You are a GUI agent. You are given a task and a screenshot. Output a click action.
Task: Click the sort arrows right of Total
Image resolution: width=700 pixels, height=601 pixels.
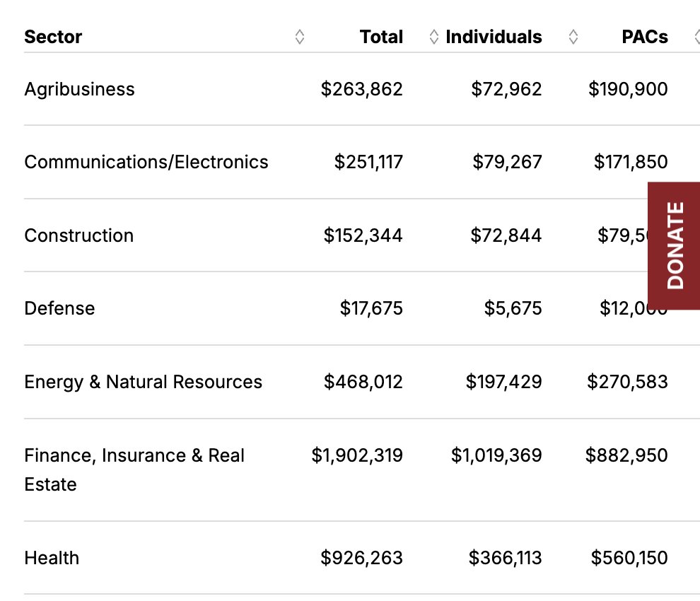click(434, 37)
